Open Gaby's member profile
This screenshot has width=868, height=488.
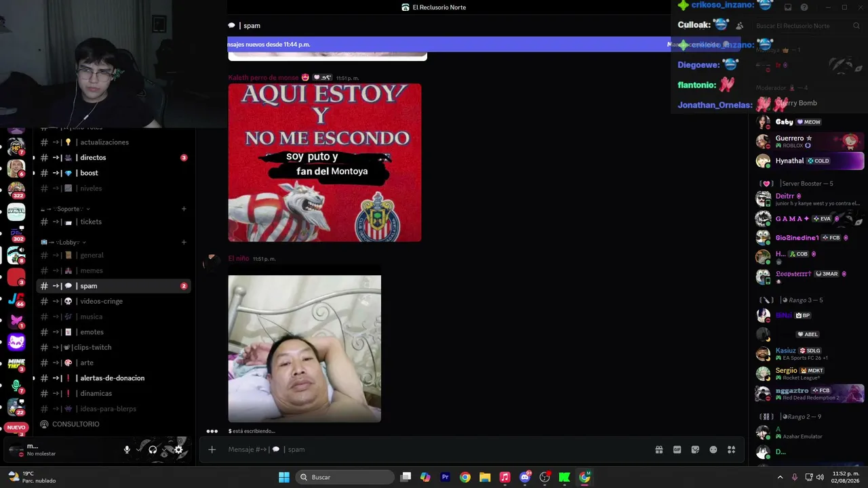pyautogui.click(x=810, y=122)
